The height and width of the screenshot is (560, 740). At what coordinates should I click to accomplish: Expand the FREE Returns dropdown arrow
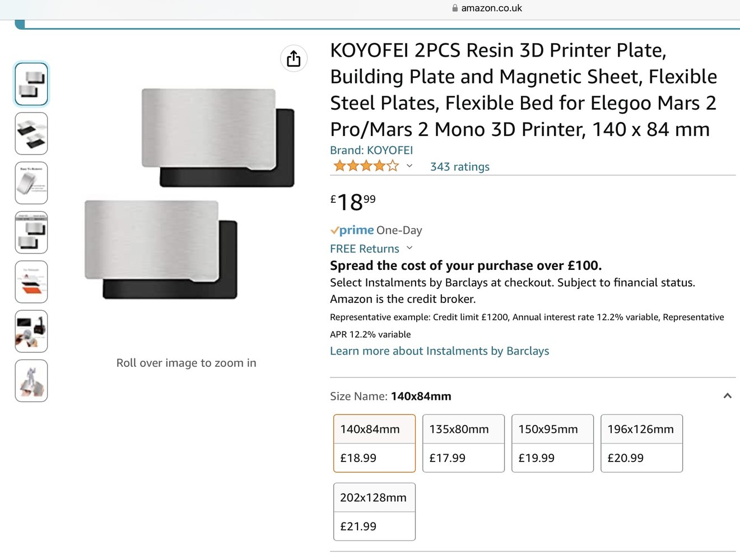pos(409,248)
